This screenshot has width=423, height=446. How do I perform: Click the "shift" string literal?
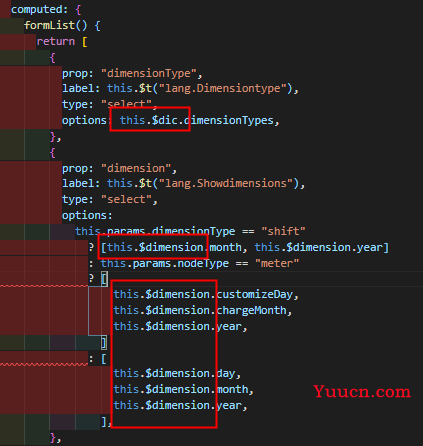point(283,231)
